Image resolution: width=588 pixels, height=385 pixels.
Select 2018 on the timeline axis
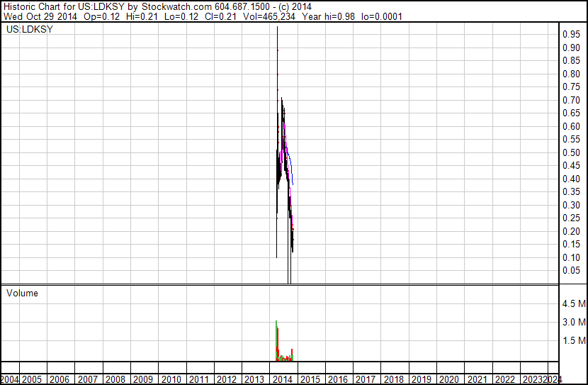point(394,379)
